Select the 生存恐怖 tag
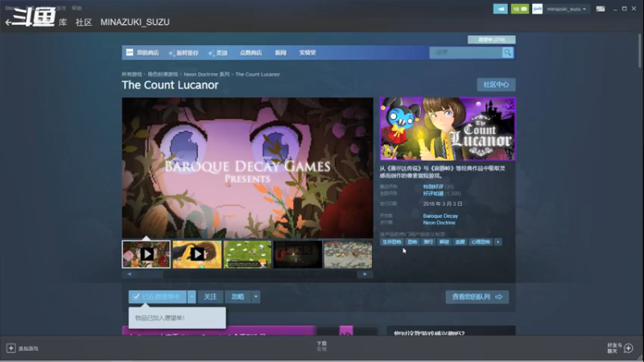This screenshot has width=644, height=362. click(392, 242)
